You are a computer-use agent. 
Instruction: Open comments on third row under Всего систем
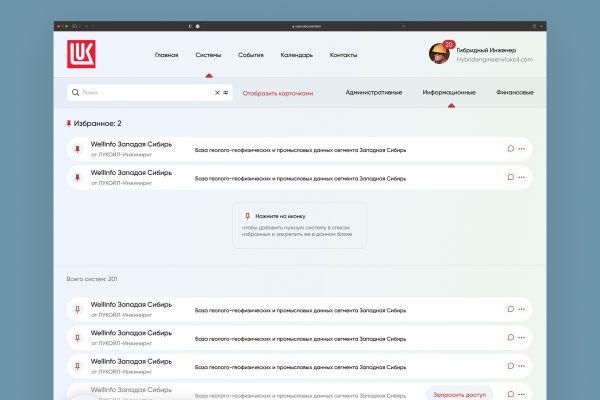[510, 366]
